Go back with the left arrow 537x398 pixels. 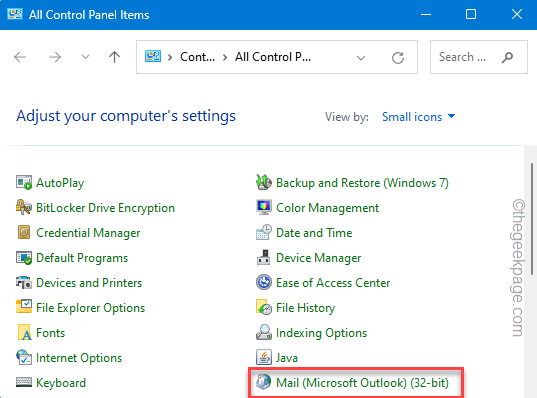(x=20, y=57)
